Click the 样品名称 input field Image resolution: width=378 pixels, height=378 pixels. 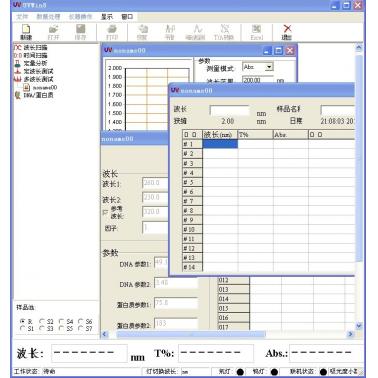point(337,110)
